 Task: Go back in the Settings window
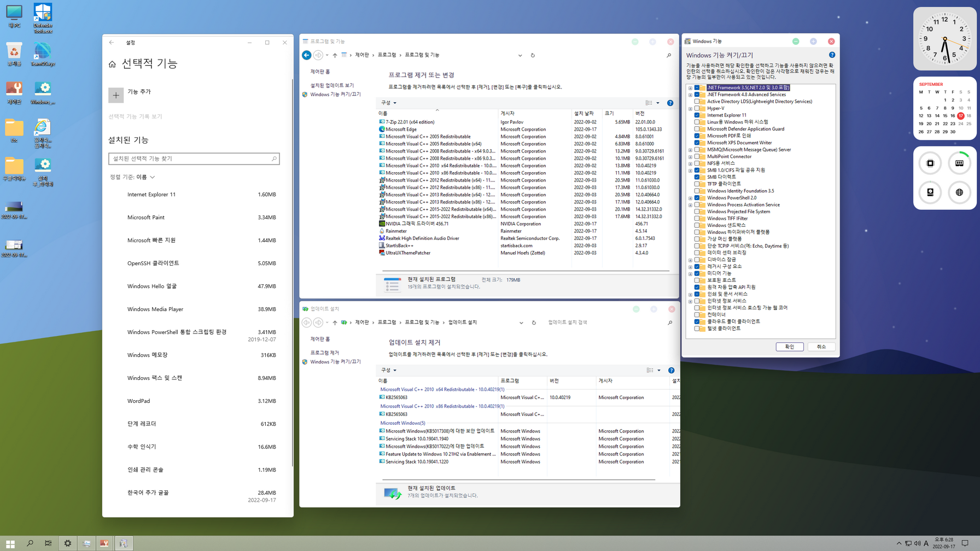tap(112, 42)
